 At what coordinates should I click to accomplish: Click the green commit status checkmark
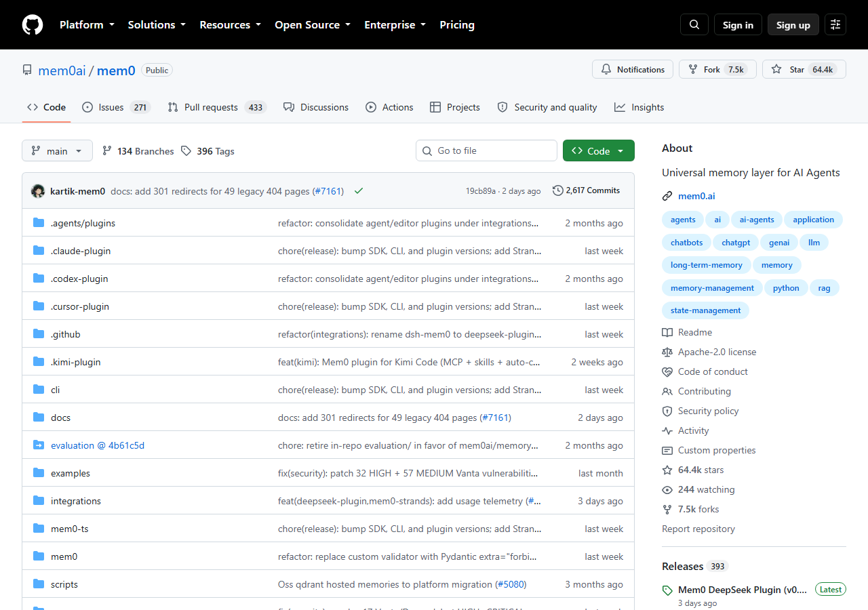point(359,191)
